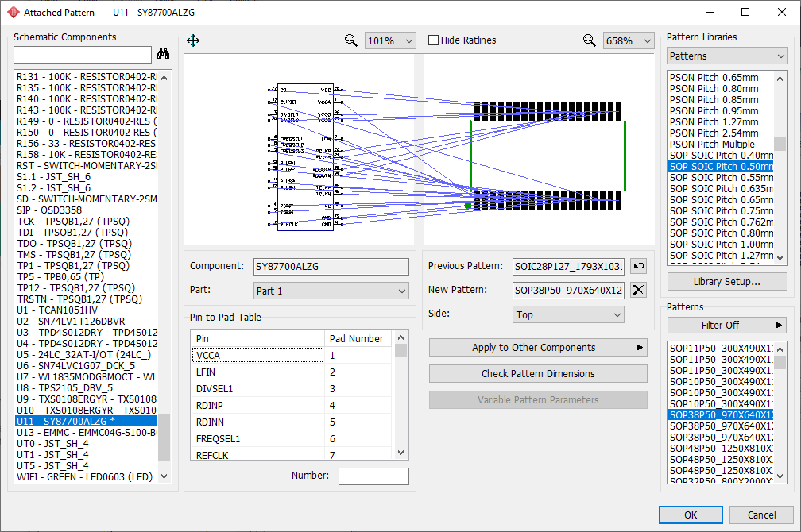
Task: Select highlighted SOP38P50_970X640 pattern
Action: [721, 414]
